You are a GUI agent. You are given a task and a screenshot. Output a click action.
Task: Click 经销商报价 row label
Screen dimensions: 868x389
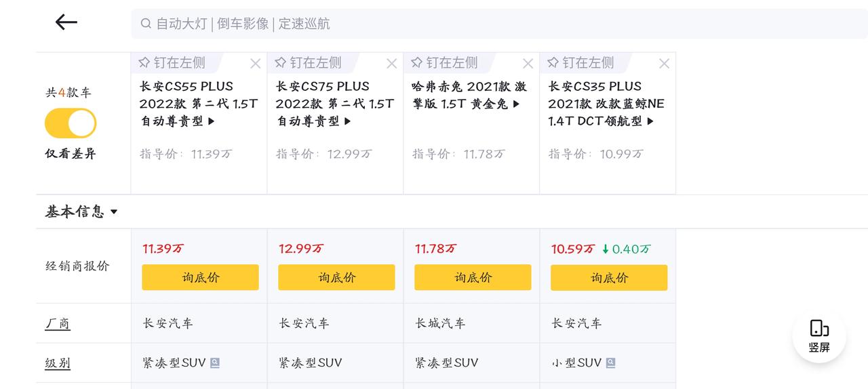pyautogui.click(x=77, y=266)
